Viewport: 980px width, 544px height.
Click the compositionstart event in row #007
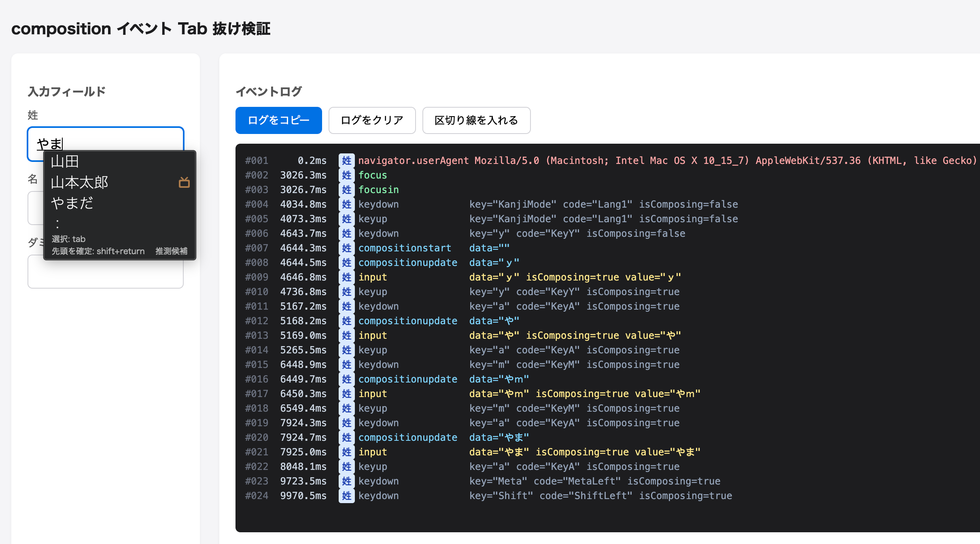coord(405,248)
